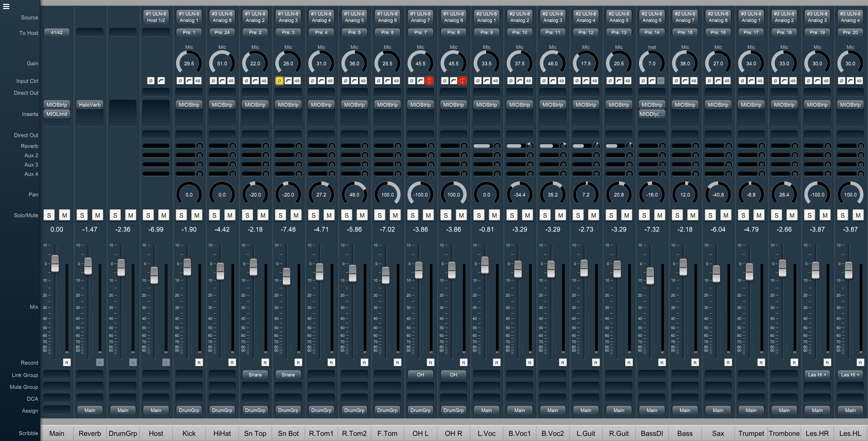The image size is (868, 441).
Task: Toggle high-pass filter on Les.HL channel
Action: pyautogui.click(x=850, y=81)
